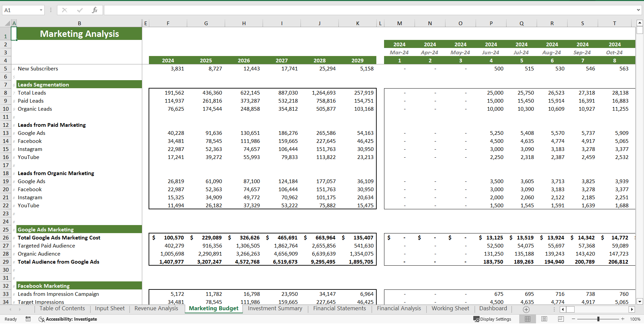Open the Name Box dropdown arrow
Screen dimensions: 644x324
pyautogui.click(x=41, y=10)
